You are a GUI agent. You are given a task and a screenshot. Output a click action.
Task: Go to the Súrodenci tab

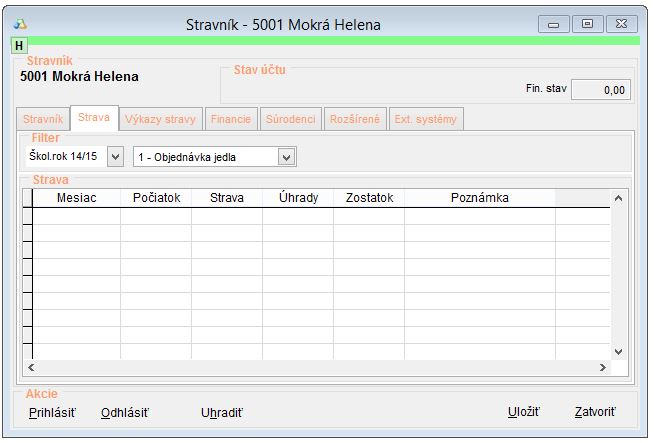coord(291,119)
